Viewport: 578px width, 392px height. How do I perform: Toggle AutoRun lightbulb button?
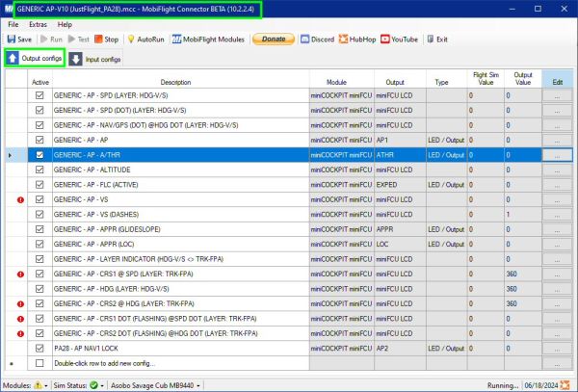tap(145, 39)
